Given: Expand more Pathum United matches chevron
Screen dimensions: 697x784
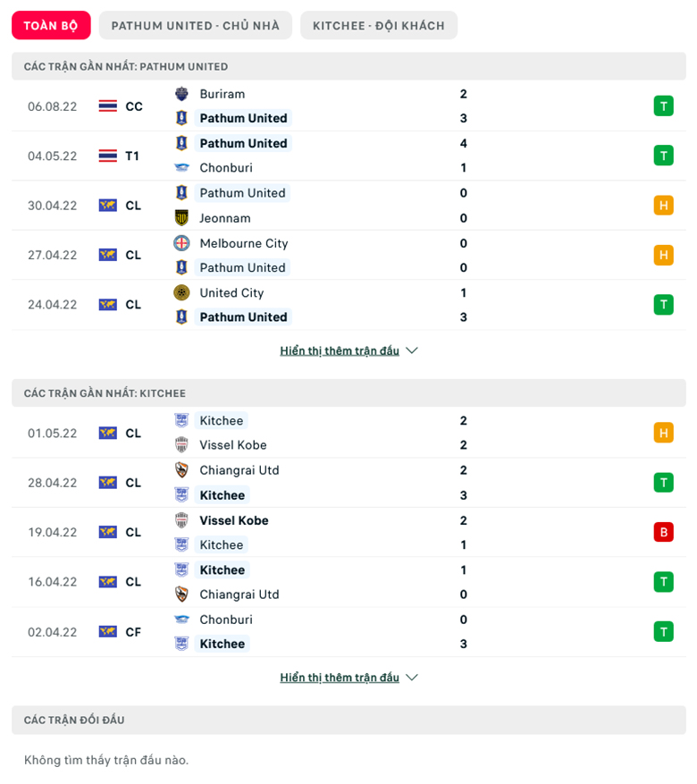Looking at the screenshot, I should click(x=412, y=350).
